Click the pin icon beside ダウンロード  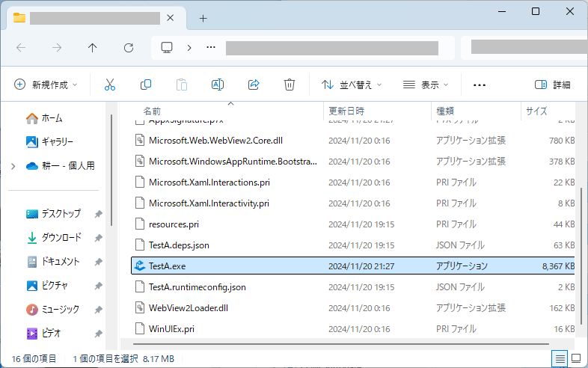coord(98,238)
